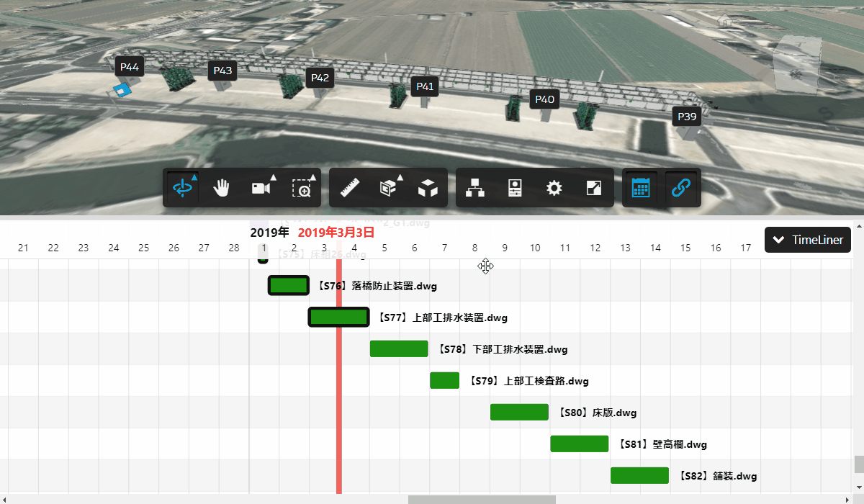The height and width of the screenshot is (504, 864).
Task: Open the Model Browser tree icon
Action: pyautogui.click(x=475, y=189)
